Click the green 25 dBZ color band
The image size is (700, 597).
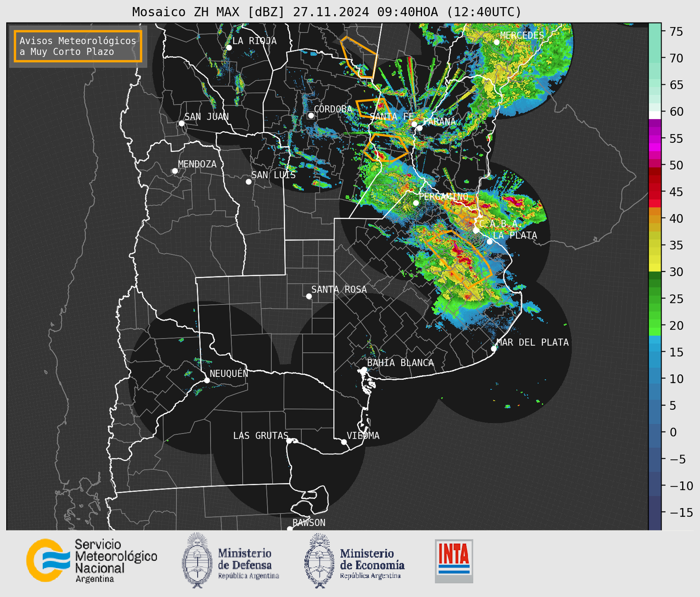click(655, 298)
